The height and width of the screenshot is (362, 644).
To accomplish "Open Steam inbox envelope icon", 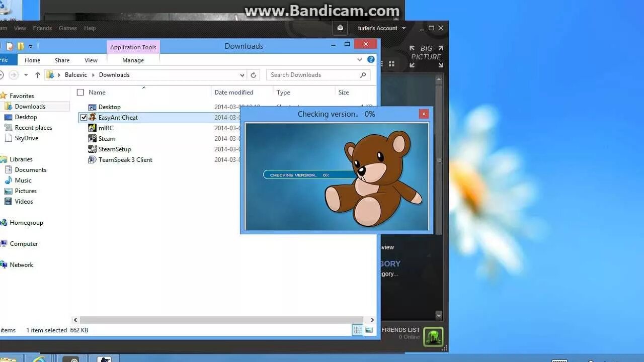I will [x=340, y=28].
